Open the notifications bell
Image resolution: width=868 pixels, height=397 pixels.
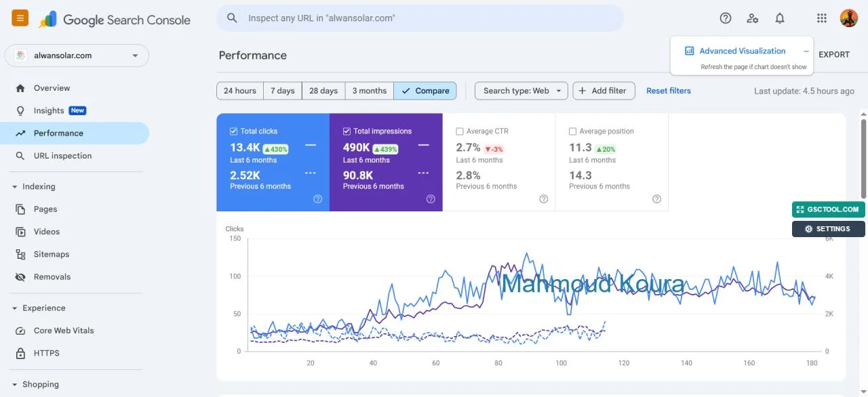[x=780, y=18]
